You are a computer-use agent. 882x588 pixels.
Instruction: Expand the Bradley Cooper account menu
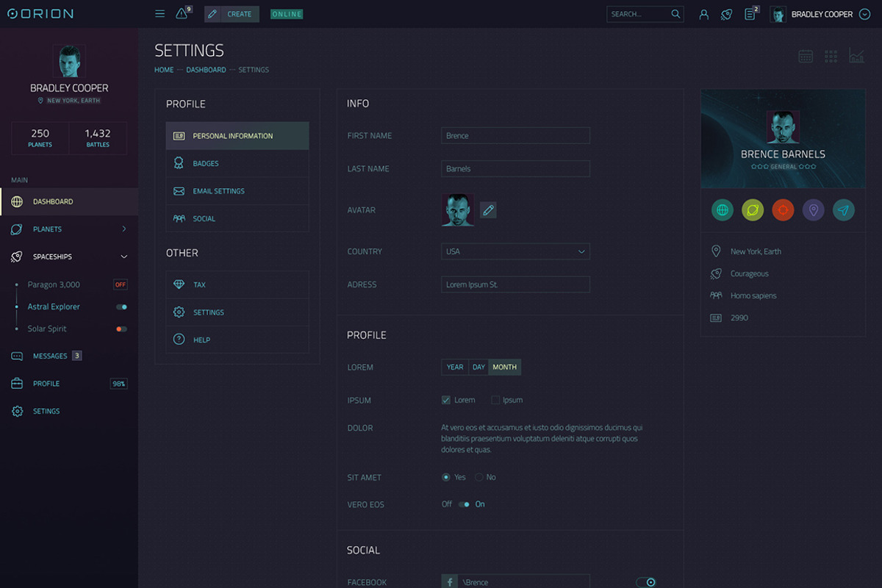click(x=864, y=14)
